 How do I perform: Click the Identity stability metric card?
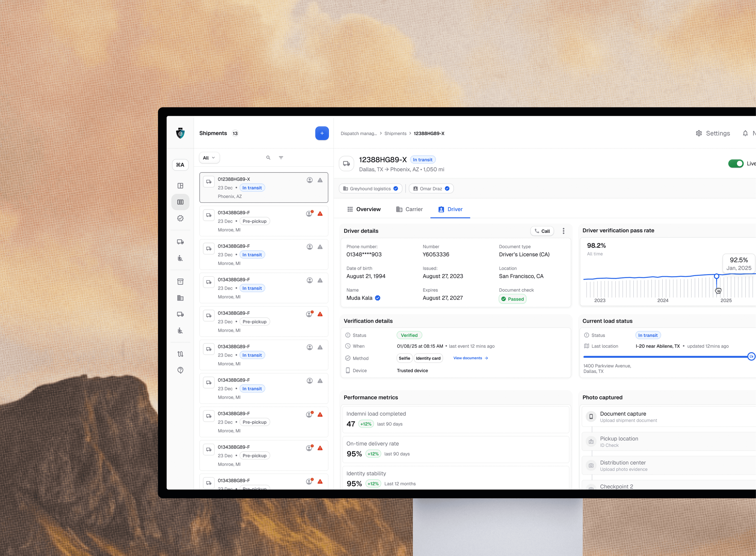click(456, 478)
